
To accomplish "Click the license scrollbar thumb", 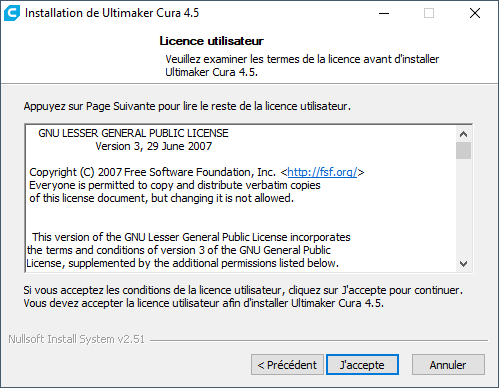I will click(463, 151).
